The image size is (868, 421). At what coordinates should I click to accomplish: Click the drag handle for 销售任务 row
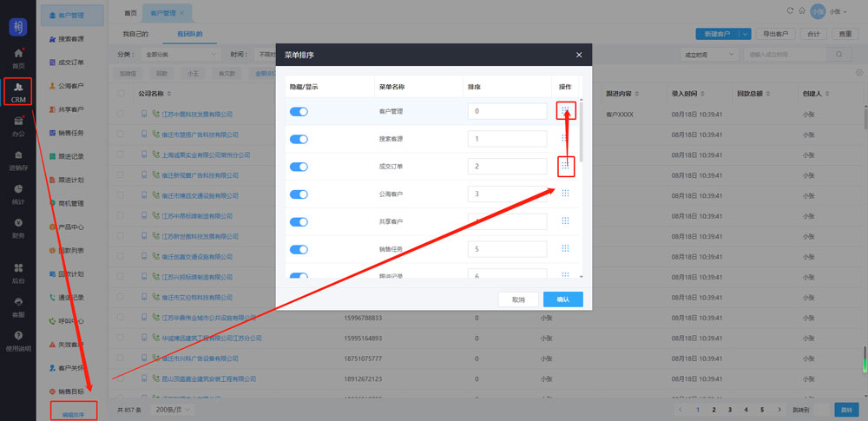(x=565, y=248)
